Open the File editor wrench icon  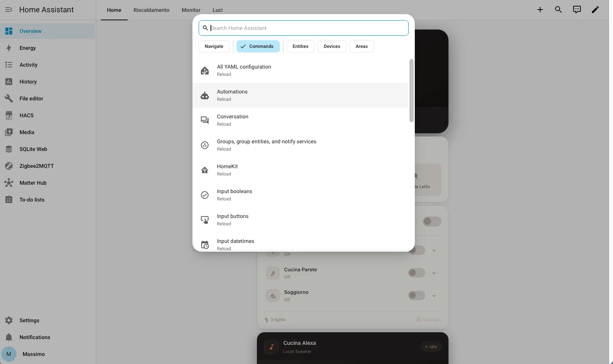9,98
